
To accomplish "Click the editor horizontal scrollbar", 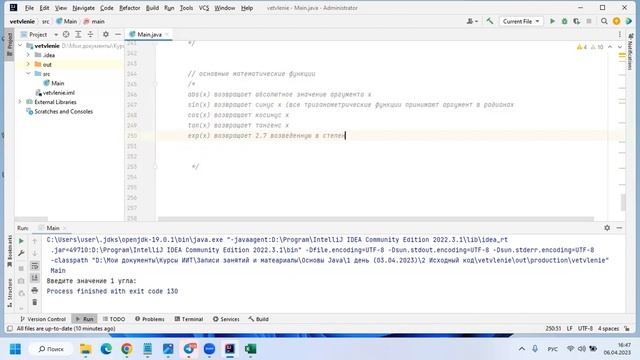I will (x=376, y=219).
